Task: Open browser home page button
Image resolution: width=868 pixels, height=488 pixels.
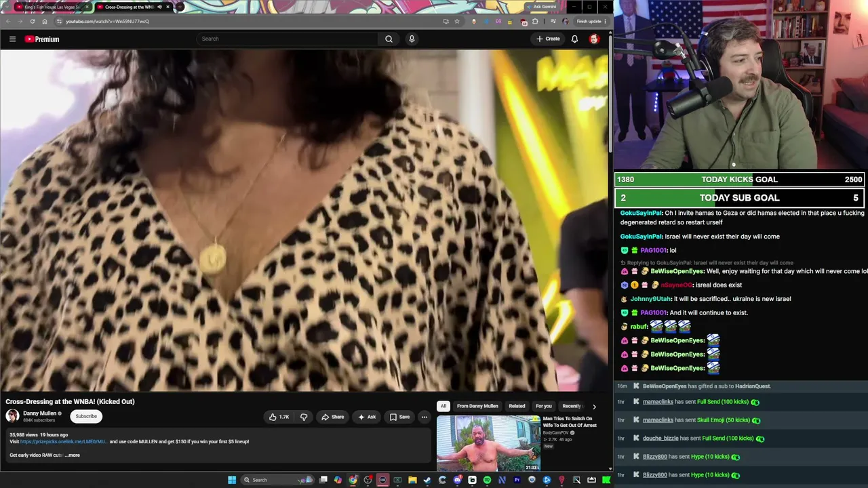Action: 45,21
